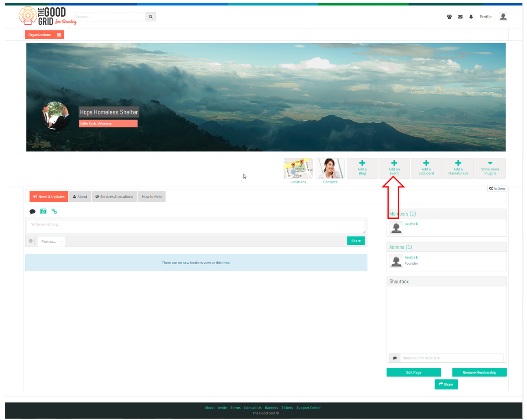This screenshot has height=420, width=527.
Task: Select the photo post type icon
Action: (44, 211)
